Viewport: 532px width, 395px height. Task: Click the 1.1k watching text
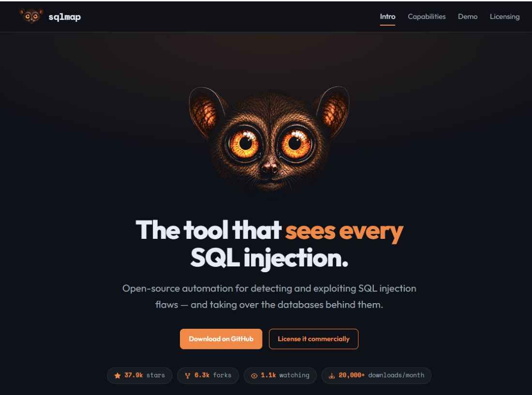point(285,375)
